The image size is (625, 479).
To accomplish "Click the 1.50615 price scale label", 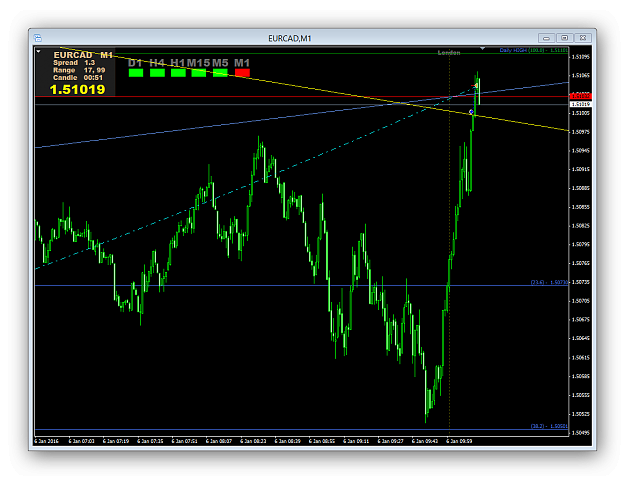I will coord(580,358).
